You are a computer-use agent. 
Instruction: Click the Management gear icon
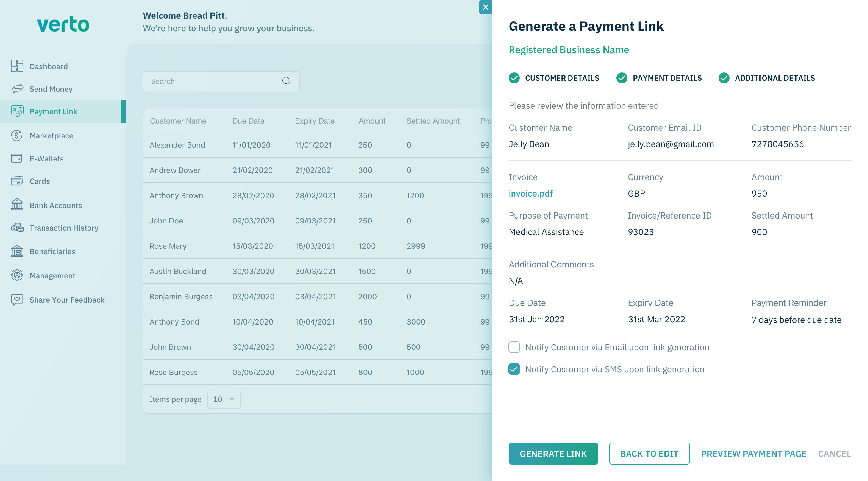(17, 275)
